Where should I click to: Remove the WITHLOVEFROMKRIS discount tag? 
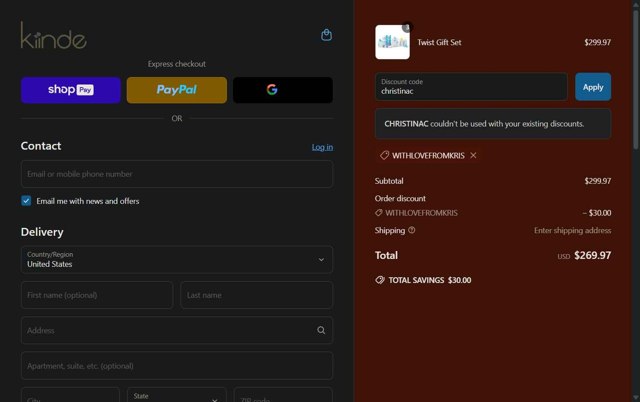(x=473, y=155)
